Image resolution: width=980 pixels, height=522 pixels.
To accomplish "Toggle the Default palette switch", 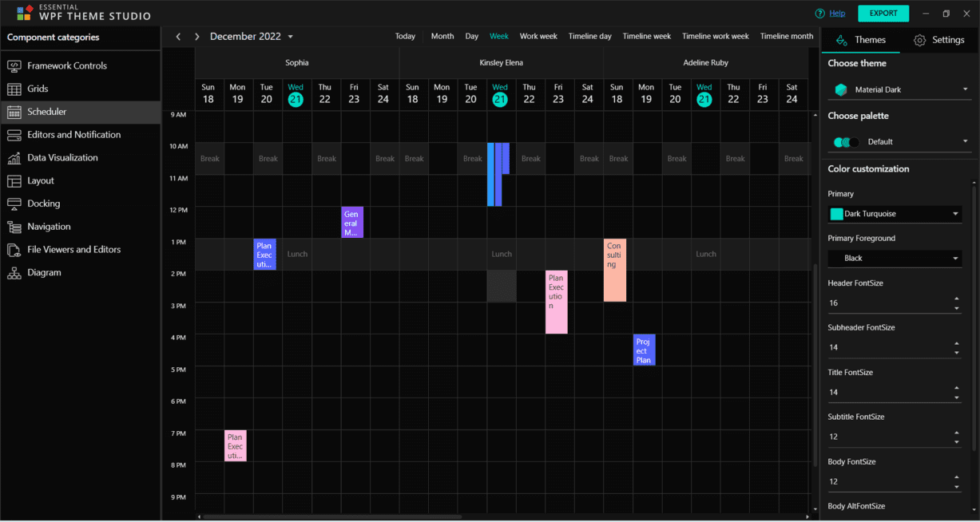I will pyautogui.click(x=846, y=140).
